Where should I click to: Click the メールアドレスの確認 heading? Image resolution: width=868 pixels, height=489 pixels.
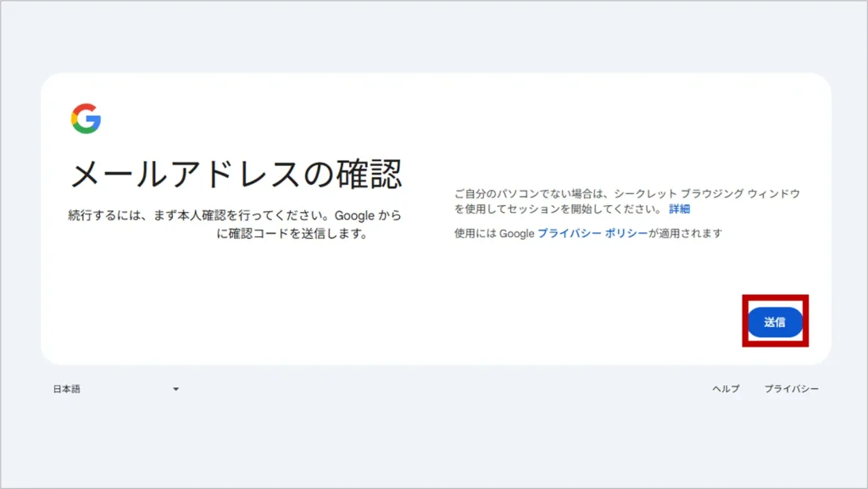coord(235,175)
